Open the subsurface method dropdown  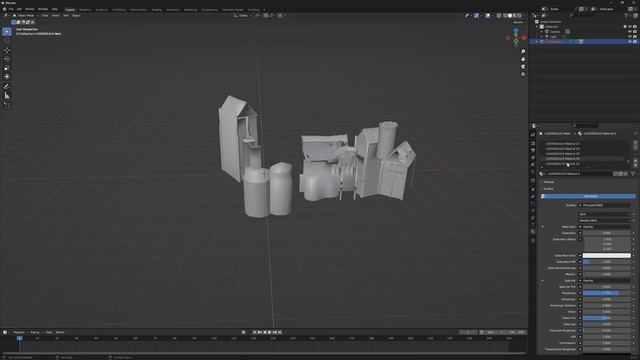(x=604, y=220)
